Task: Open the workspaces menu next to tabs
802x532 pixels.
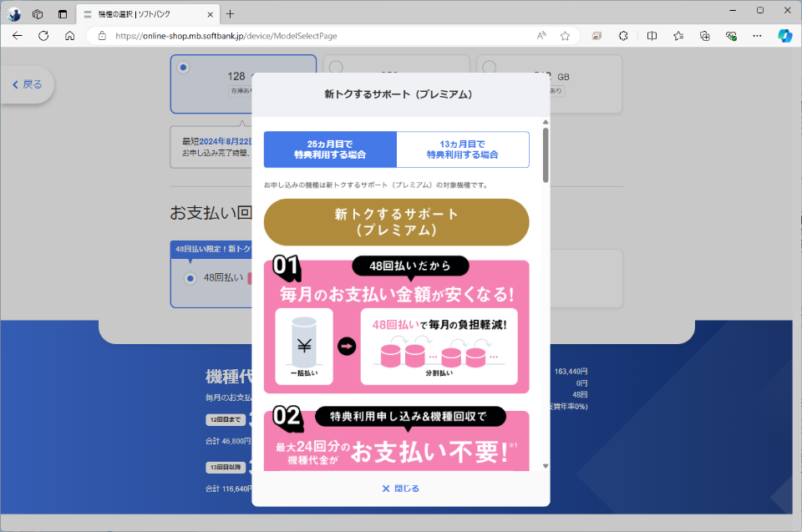Action: point(37,13)
